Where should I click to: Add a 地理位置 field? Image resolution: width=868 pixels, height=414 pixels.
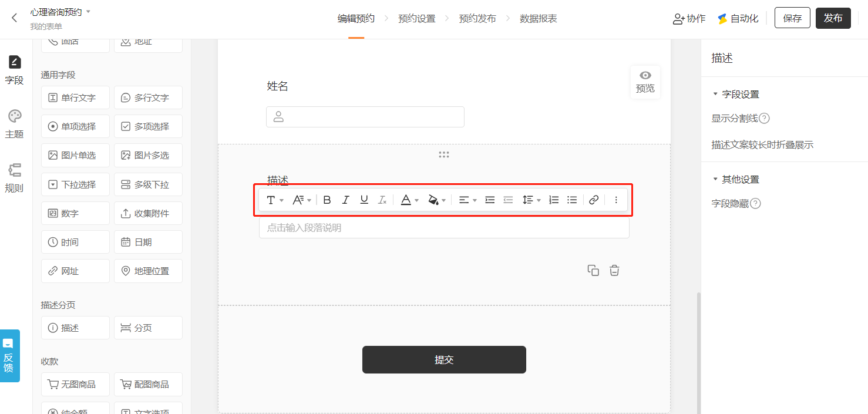point(148,271)
